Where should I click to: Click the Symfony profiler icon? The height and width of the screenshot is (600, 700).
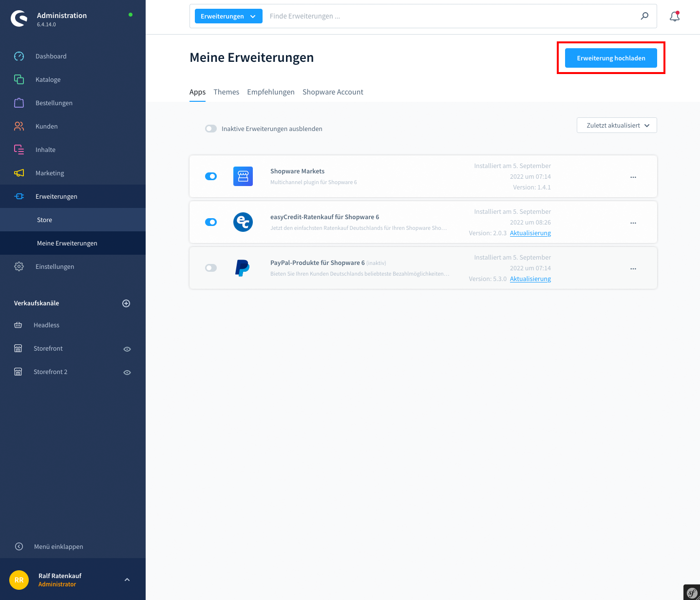coord(692,593)
